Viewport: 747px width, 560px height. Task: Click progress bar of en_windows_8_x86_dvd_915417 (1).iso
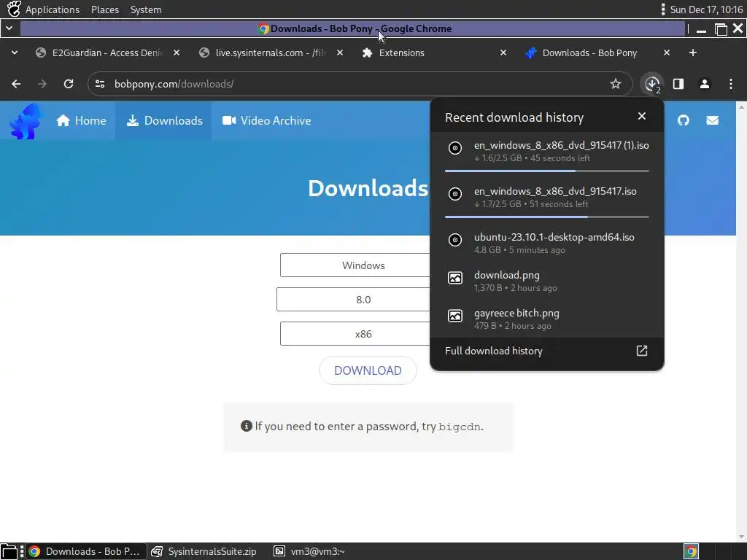click(547, 171)
